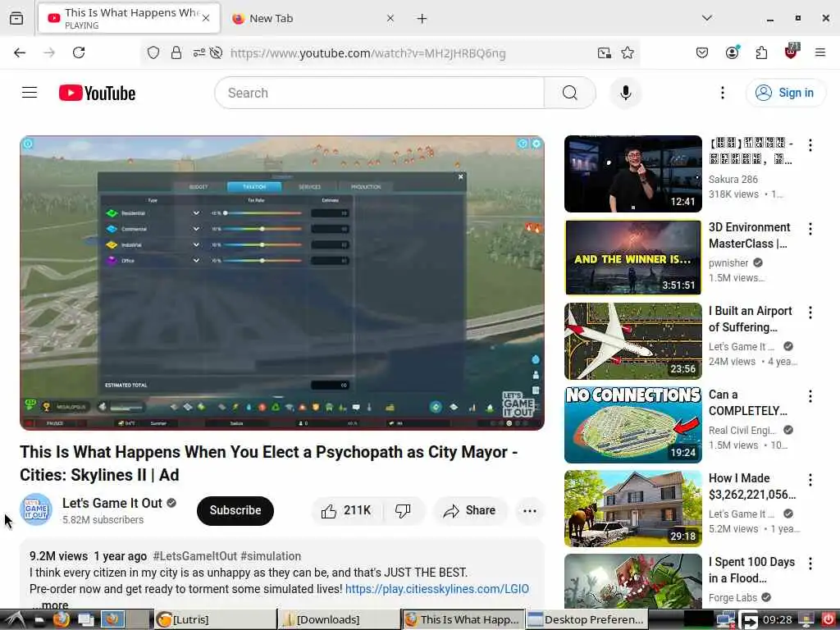Close the New Tab tab
The height and width of the screenshot is (630, 840).
(390, 18)
